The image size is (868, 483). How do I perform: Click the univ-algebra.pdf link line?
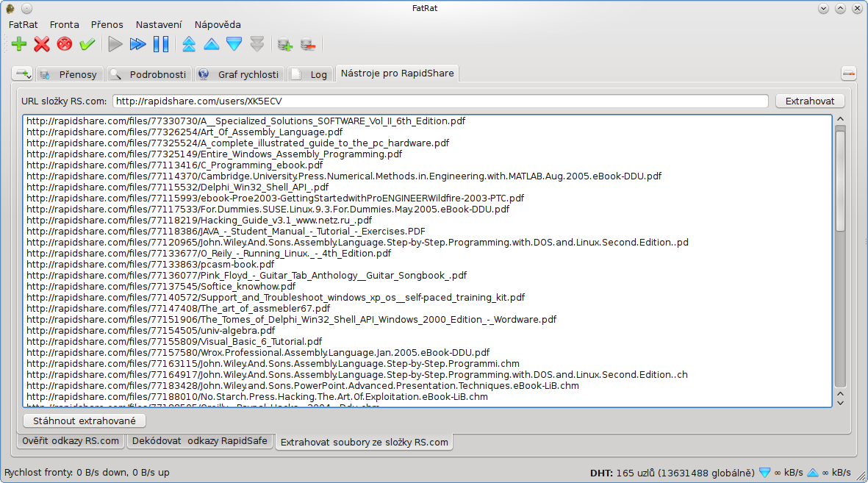[x=151, y=331]
